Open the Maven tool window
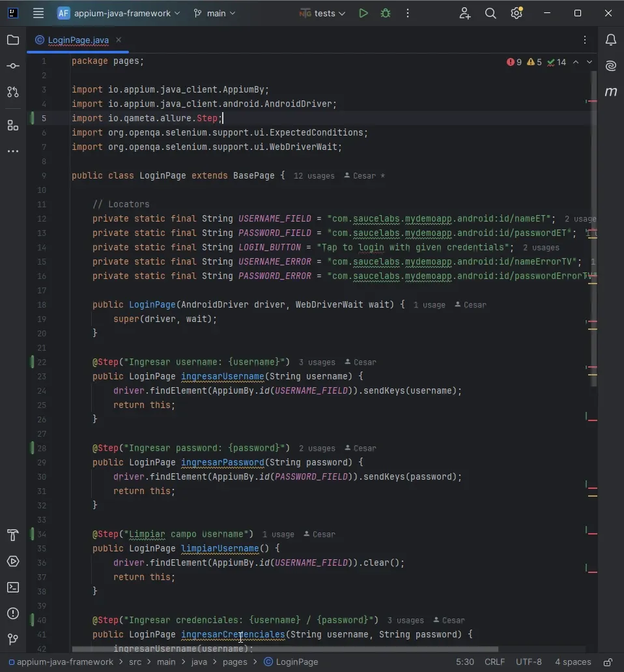The image size is (624, 672). tap(611, 92)
